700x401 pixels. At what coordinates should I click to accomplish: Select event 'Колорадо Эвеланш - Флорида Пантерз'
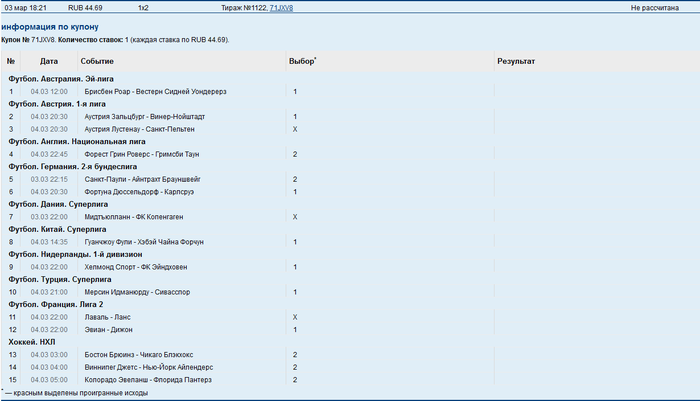[148, 379]
